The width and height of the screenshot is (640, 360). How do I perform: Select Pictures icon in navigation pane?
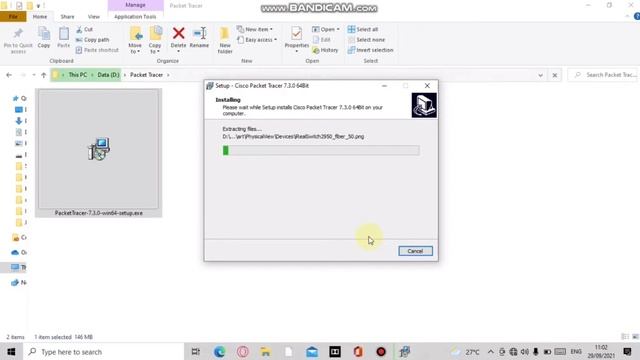click(x=19, y=143)
